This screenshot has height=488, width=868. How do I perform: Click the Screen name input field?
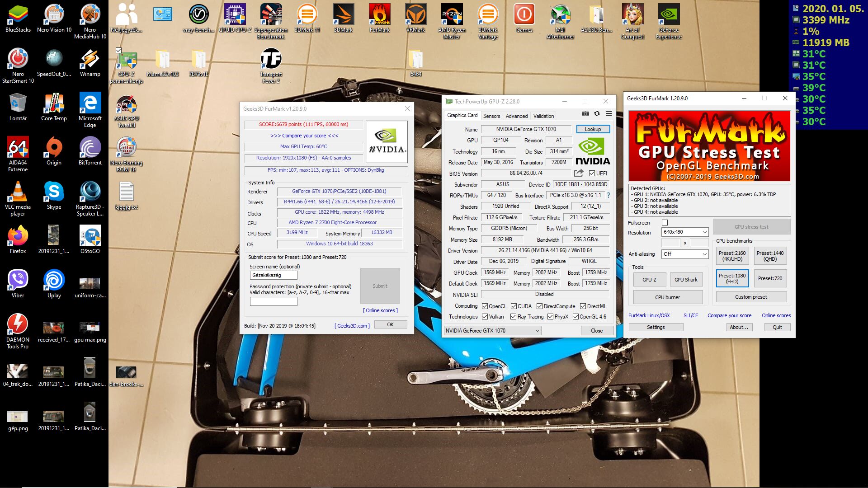(x=273, y=275)
